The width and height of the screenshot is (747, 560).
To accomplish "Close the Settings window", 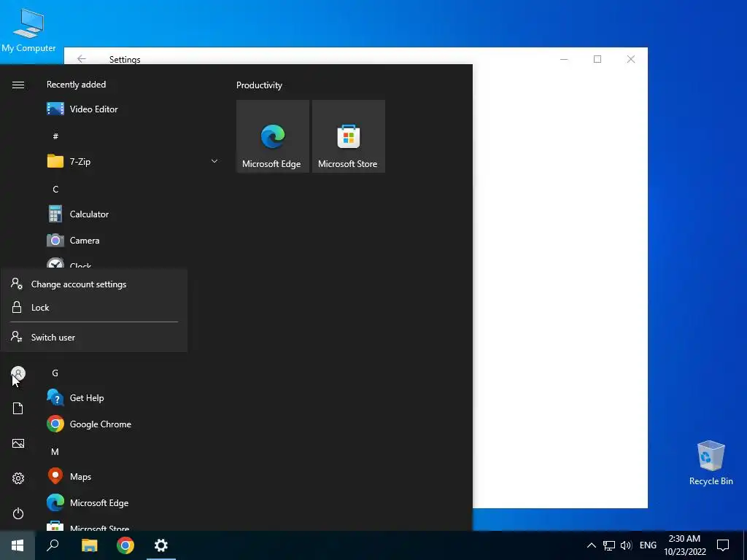I will [x=631, y=59].
